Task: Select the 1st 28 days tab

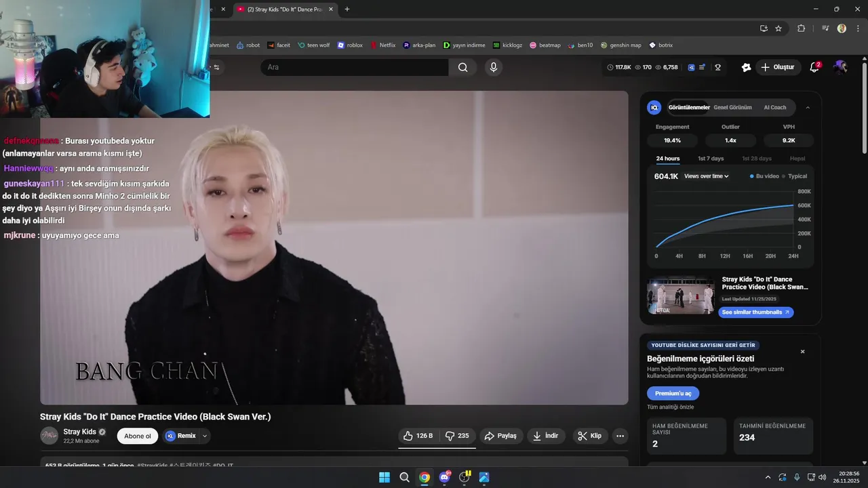Action: (x=757, y=159)
